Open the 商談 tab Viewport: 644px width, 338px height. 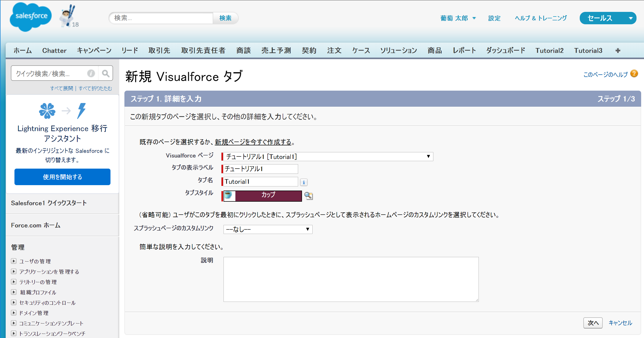[244, 50]
